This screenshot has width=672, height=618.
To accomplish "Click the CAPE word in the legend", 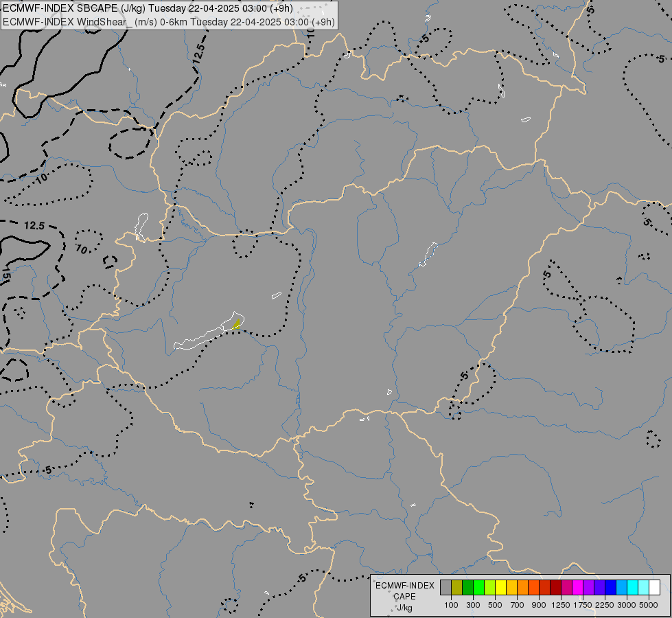I will point(404,597).
